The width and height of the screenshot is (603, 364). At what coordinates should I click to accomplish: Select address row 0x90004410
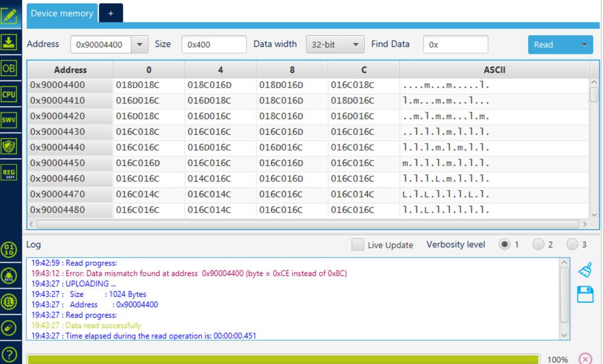click(308, 101)
